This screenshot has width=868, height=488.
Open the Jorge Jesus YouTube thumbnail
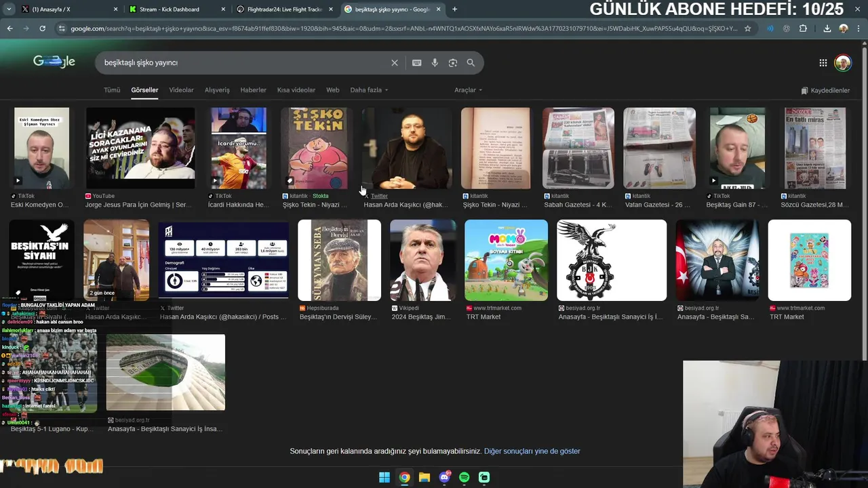point(140,148)
